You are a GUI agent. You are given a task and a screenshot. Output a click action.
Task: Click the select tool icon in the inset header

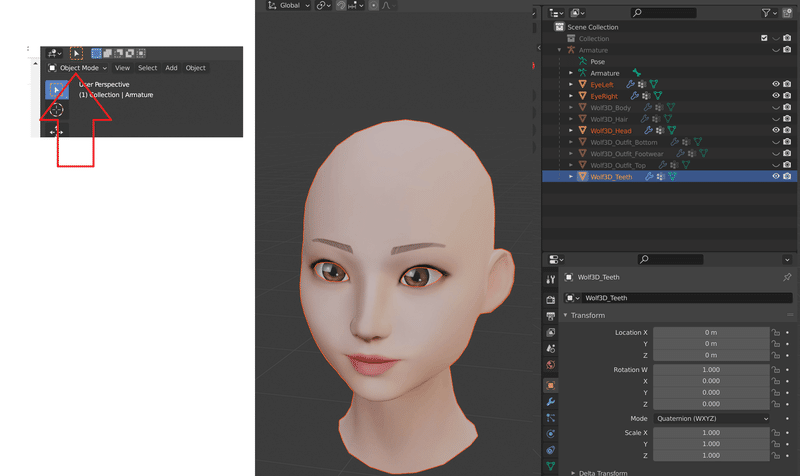[x=76, y=53]
